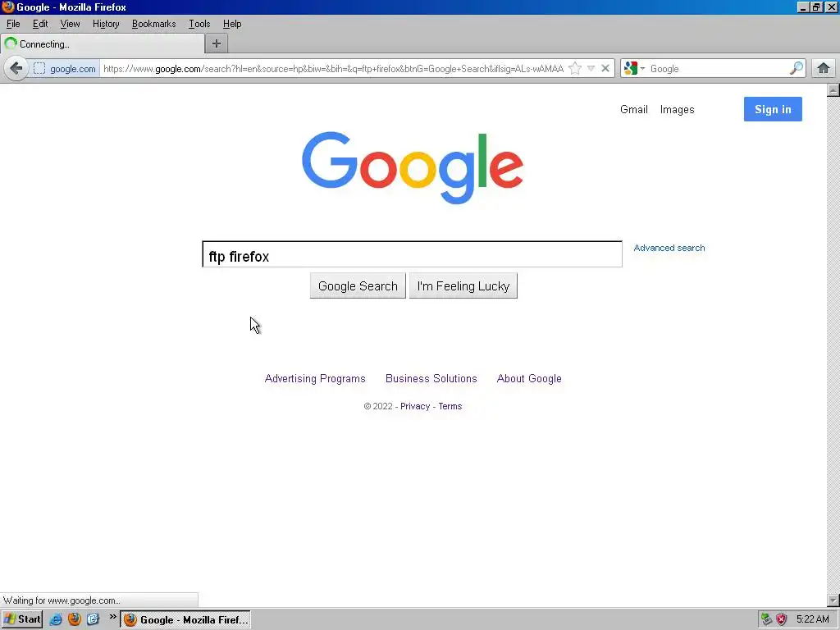Image resolution: width=840 pixels, height=630 pixels.
Task: Open the History menu
Action: (106, 24)
